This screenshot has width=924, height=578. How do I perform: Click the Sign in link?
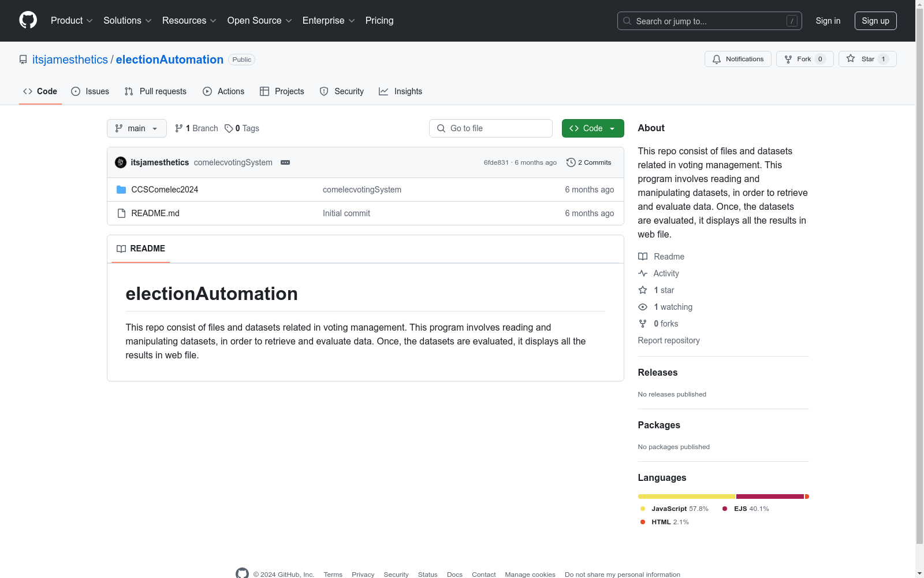pos(828,21)
